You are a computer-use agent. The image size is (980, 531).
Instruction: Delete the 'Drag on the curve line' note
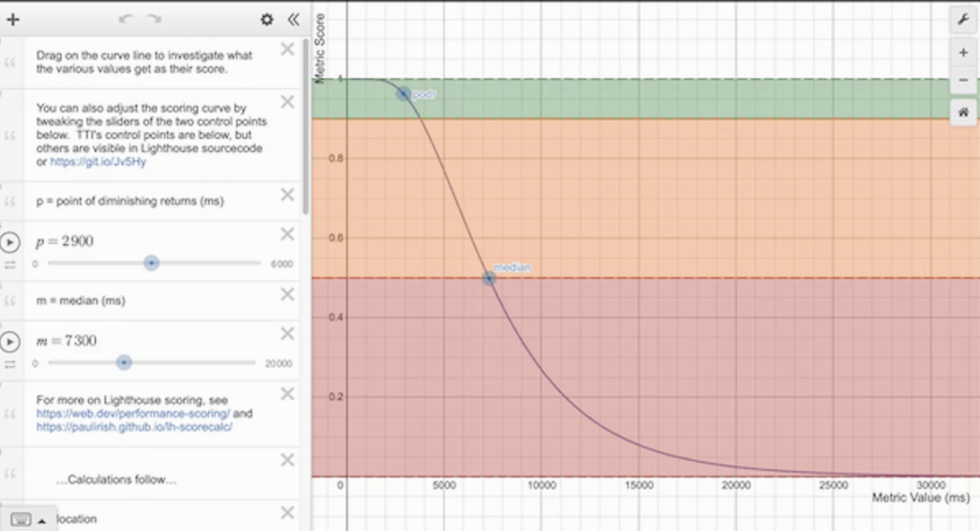[288, 49]
